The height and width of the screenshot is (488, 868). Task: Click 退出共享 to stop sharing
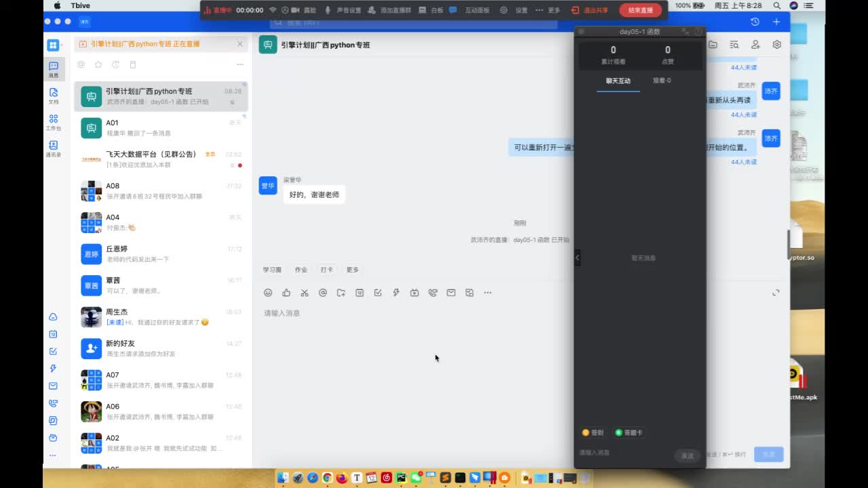(x=589, y=10)
